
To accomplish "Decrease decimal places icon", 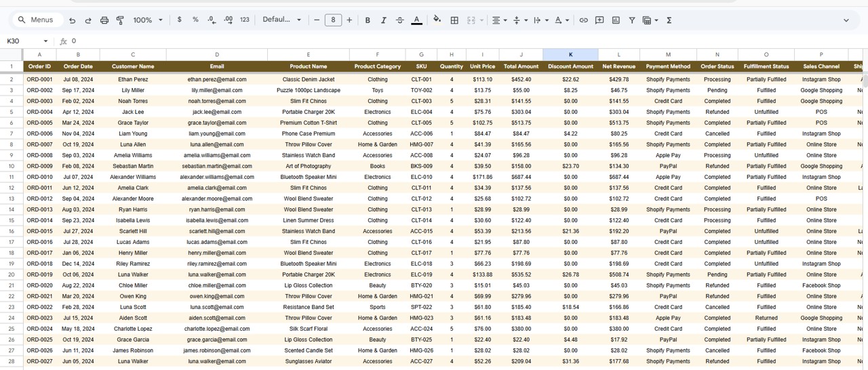I will tap(212, 20).
